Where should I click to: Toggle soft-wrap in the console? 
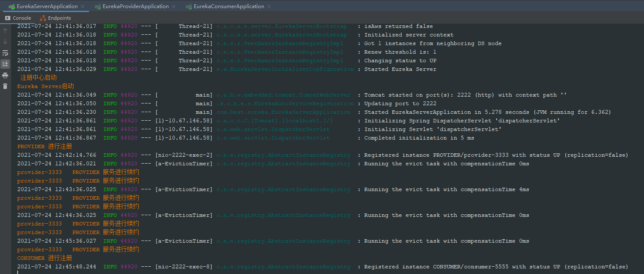click(x=5, y=53)
